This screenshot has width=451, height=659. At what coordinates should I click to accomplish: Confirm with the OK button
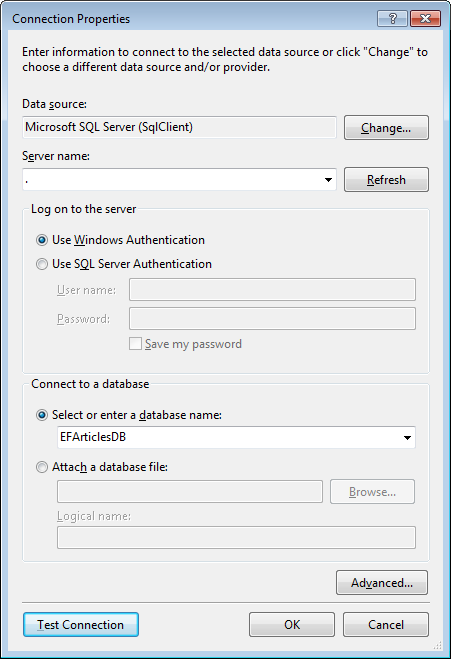292,625
